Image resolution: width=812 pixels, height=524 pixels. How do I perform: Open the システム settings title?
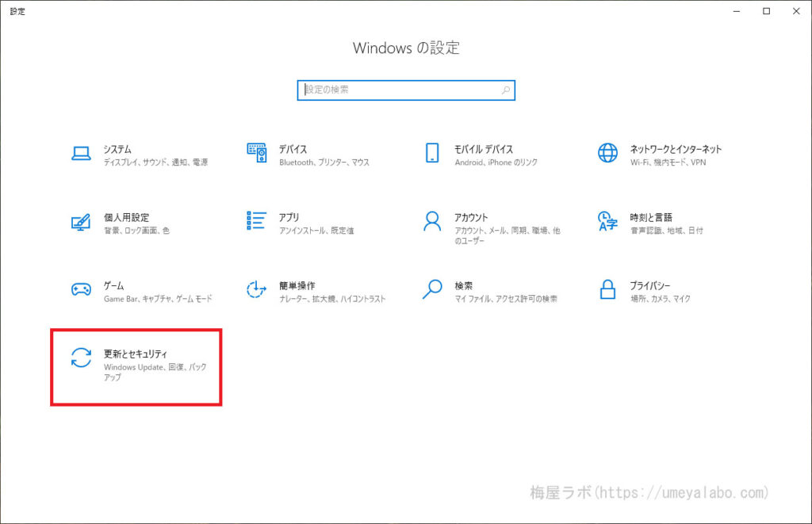(117, 149)
